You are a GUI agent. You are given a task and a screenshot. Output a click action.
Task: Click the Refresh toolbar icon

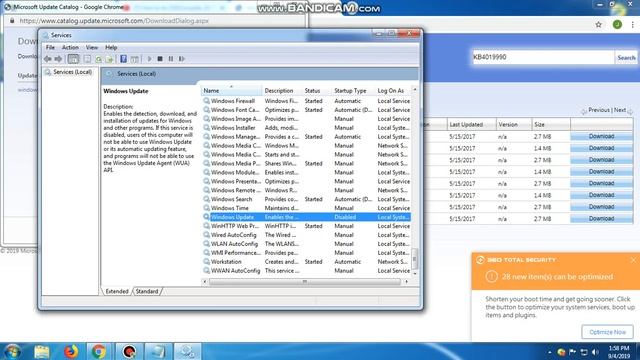pyautogui.click(x=98, y=59)
